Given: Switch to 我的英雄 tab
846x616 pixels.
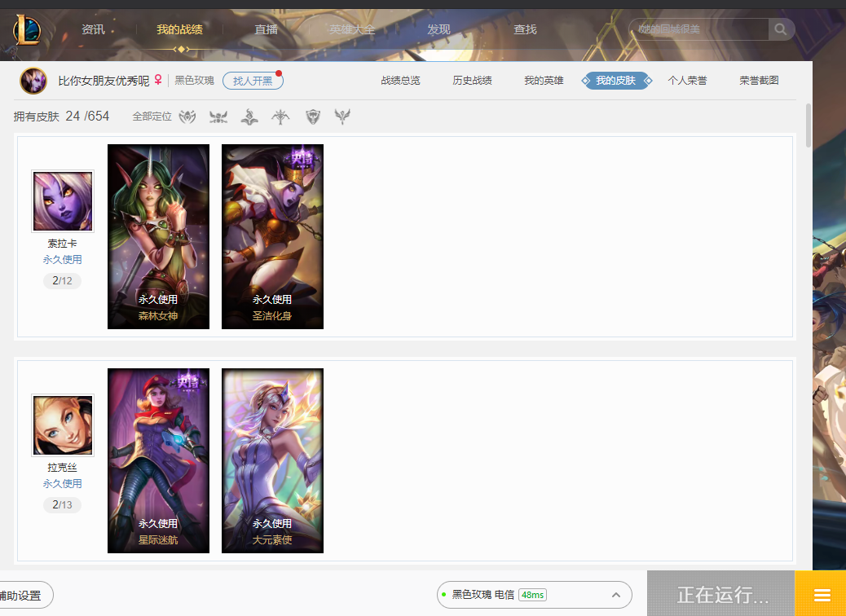Looking at the screenshot, I should tap(544, 81).
